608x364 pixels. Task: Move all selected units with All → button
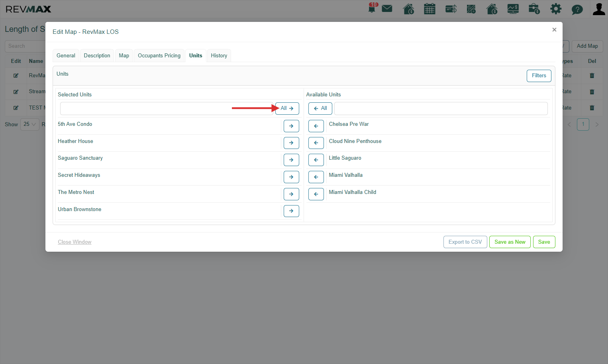tap(287, 108)
